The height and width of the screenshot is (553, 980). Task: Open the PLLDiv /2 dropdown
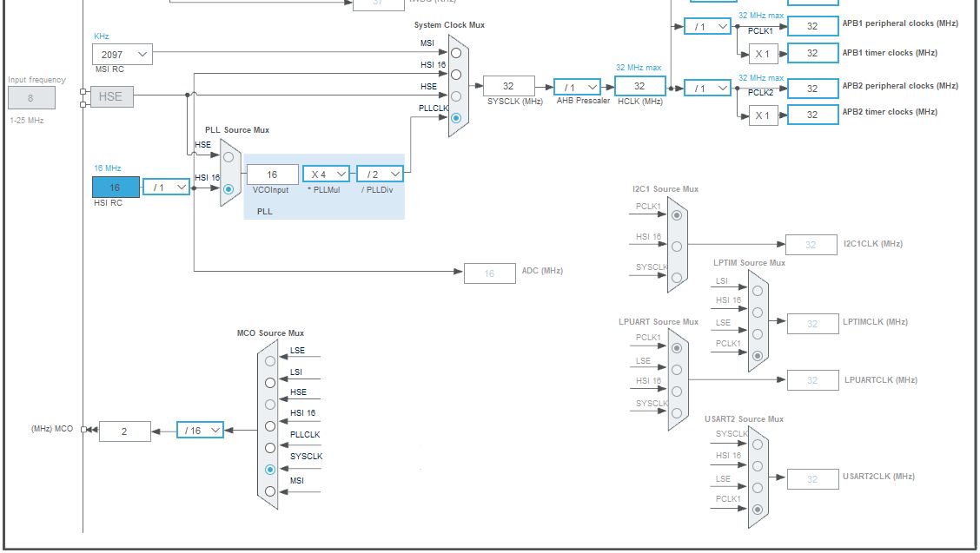pos(380,174)
